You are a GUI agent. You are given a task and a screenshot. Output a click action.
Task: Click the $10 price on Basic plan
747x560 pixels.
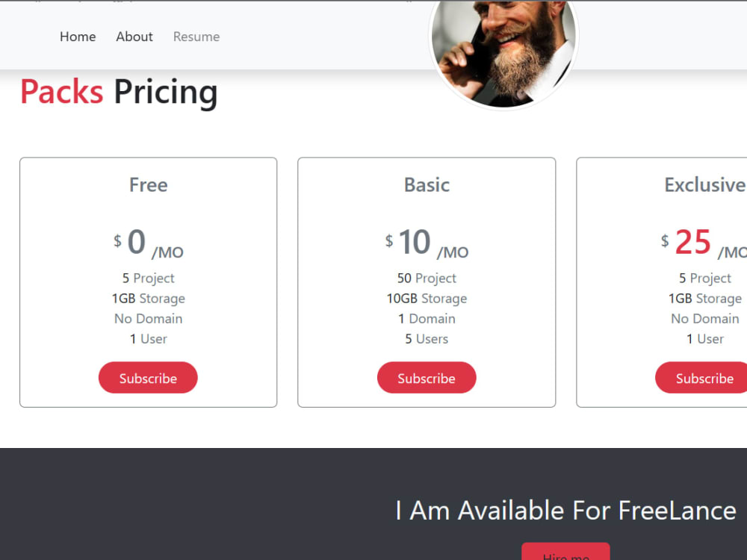point(415,241)
